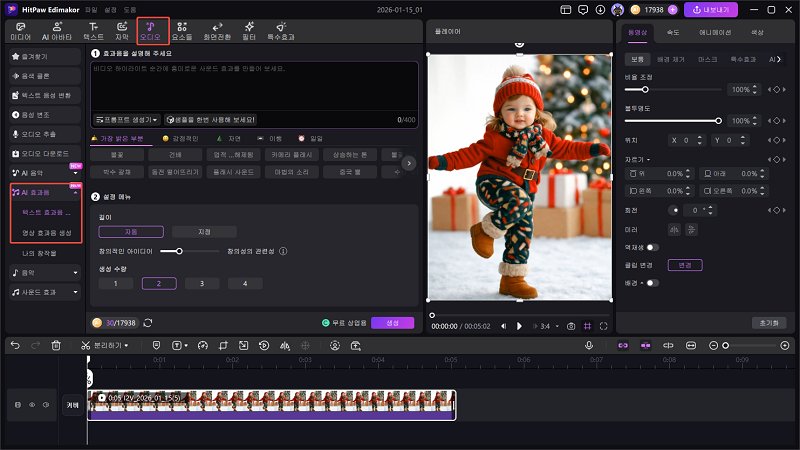The image size is (800, 450).
Task: Open 텍스트 음성 변환 text-to-speech
Action: 45,95
